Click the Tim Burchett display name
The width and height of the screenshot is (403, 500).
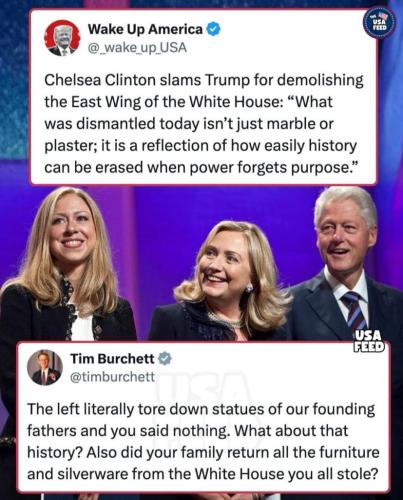click(x=112, y=359)
